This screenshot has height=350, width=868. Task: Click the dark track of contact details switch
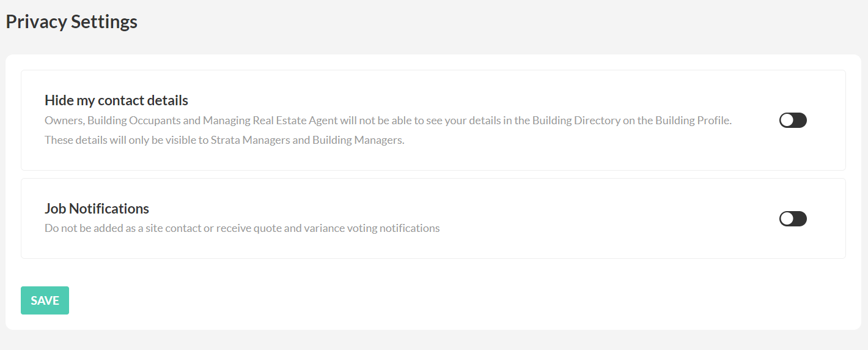[800, 120]
